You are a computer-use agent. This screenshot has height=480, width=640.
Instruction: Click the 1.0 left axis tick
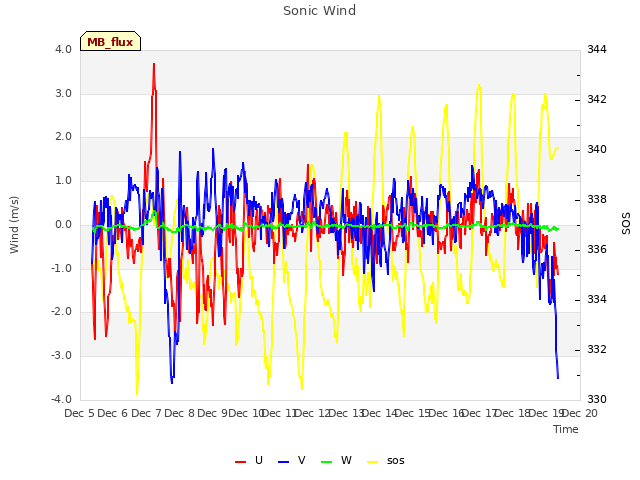pos(63,181)
